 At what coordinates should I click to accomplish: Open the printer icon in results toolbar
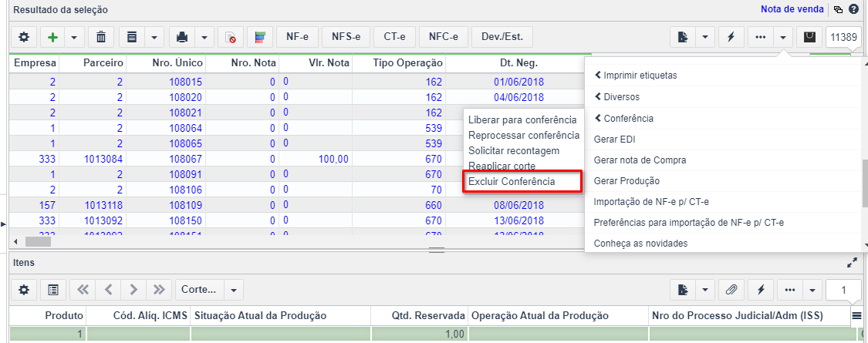tap(181, 37)
